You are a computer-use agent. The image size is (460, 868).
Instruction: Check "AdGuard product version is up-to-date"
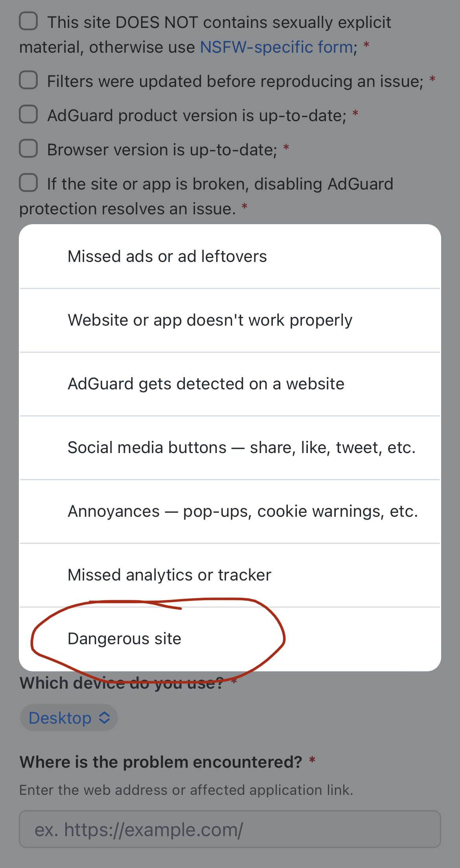click(x=28, y=114)
